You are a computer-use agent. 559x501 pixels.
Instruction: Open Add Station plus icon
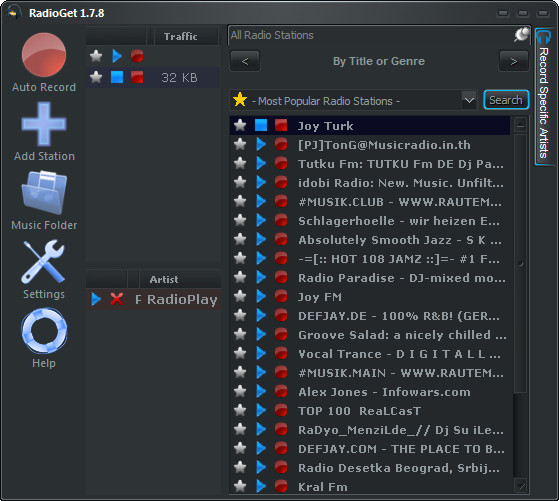[44, 124]
